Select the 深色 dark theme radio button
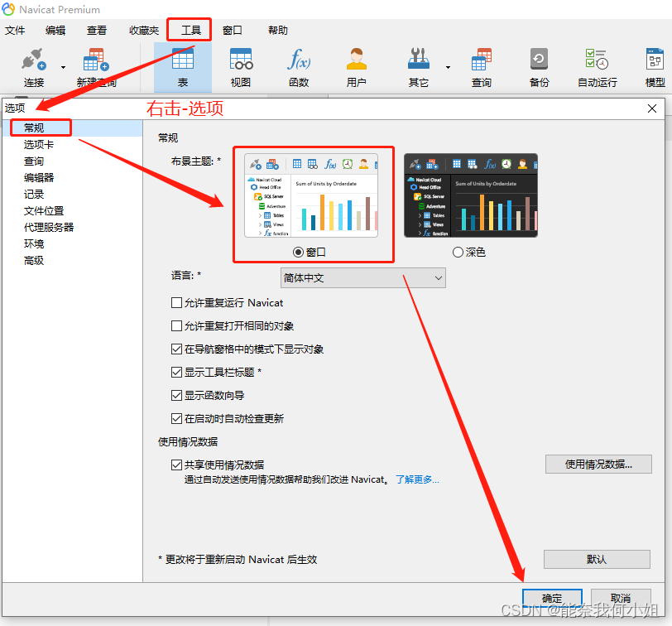 pos(458,253)
